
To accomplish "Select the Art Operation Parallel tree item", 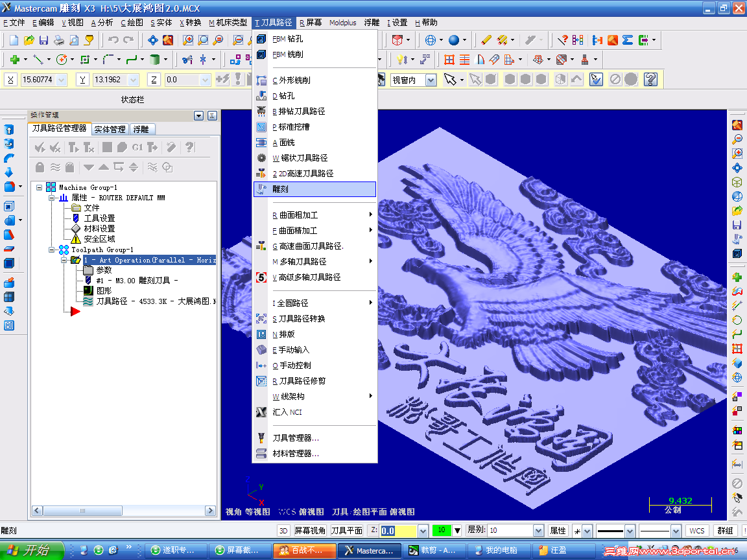I will [150, 260].
